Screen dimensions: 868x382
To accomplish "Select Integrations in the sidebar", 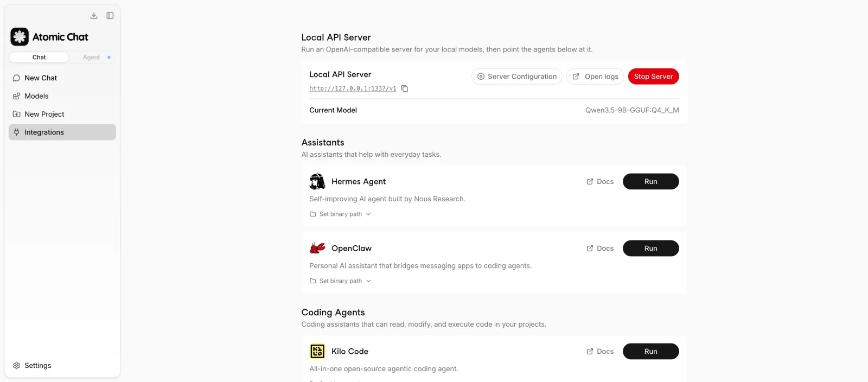I will click(62, 132).
